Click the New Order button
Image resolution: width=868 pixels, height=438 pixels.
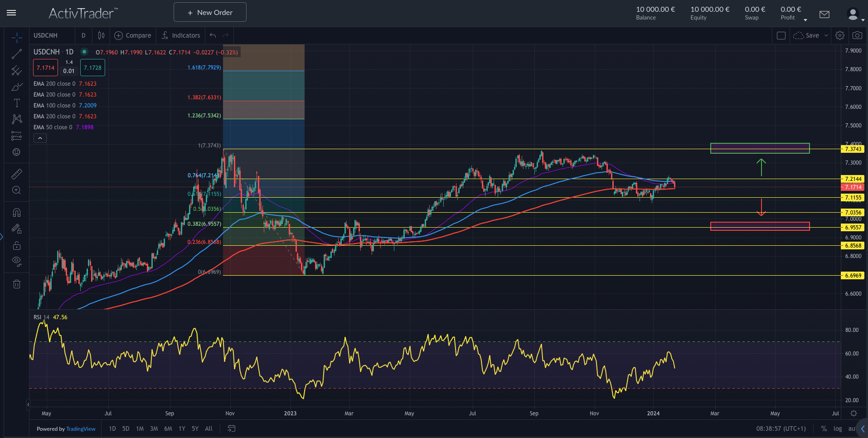click(209, 12)
